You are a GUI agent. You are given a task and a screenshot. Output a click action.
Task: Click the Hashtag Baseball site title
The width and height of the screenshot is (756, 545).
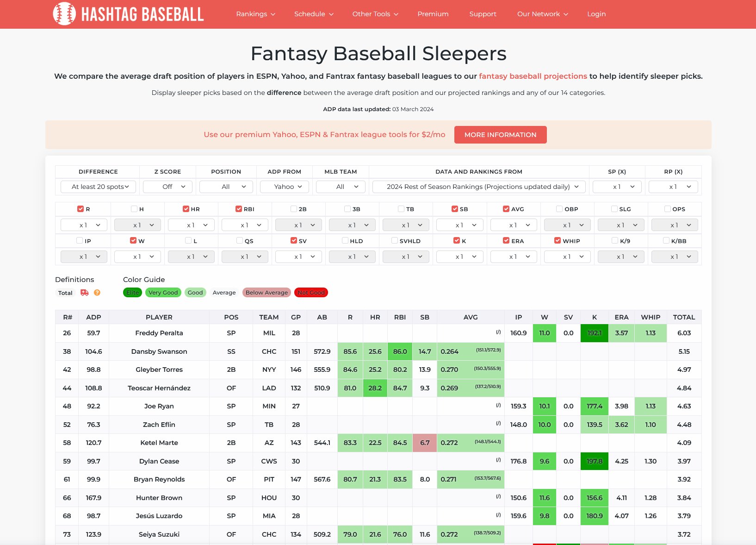(x=143, y=14)
